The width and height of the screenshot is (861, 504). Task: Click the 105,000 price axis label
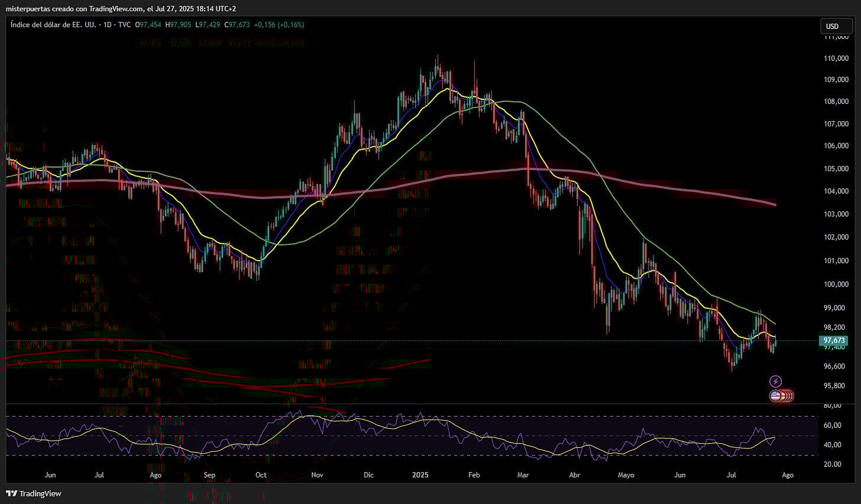(837, 169)
